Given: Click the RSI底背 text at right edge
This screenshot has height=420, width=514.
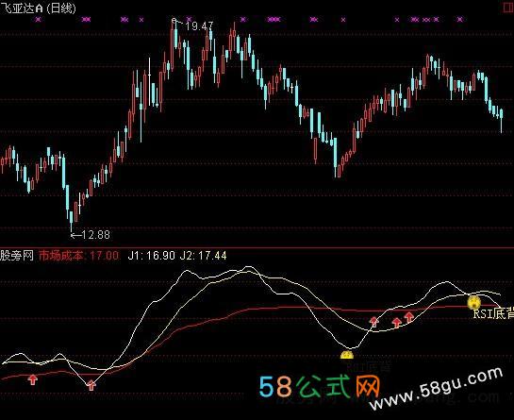Looking at the screenshot, I should point(493,313).
